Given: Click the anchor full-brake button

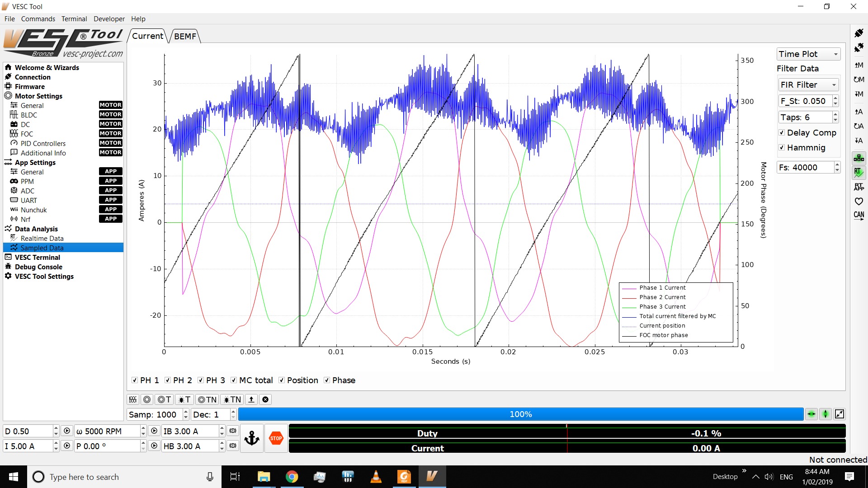Looking at the screenshot, I should coord(252,438).
